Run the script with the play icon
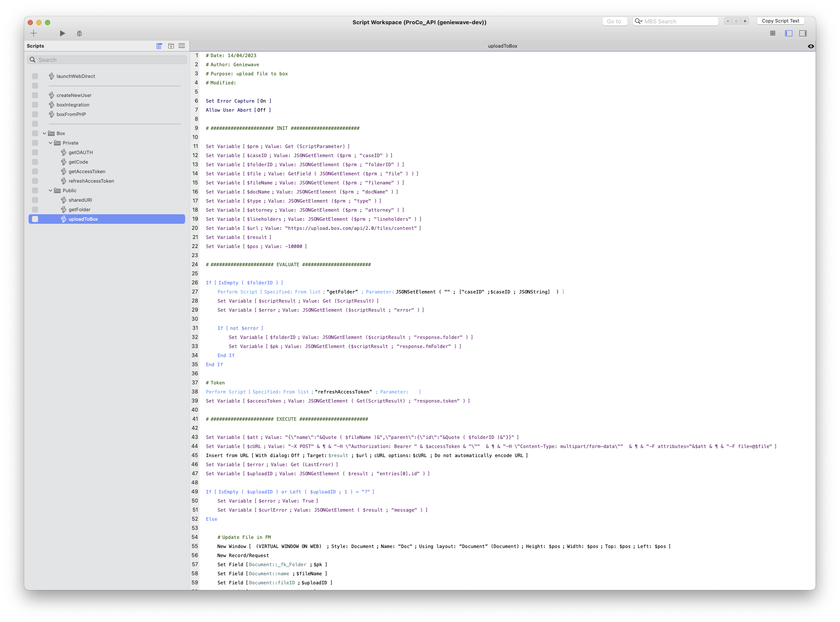The height and width of the screenshot is (622, 840). 62,33
